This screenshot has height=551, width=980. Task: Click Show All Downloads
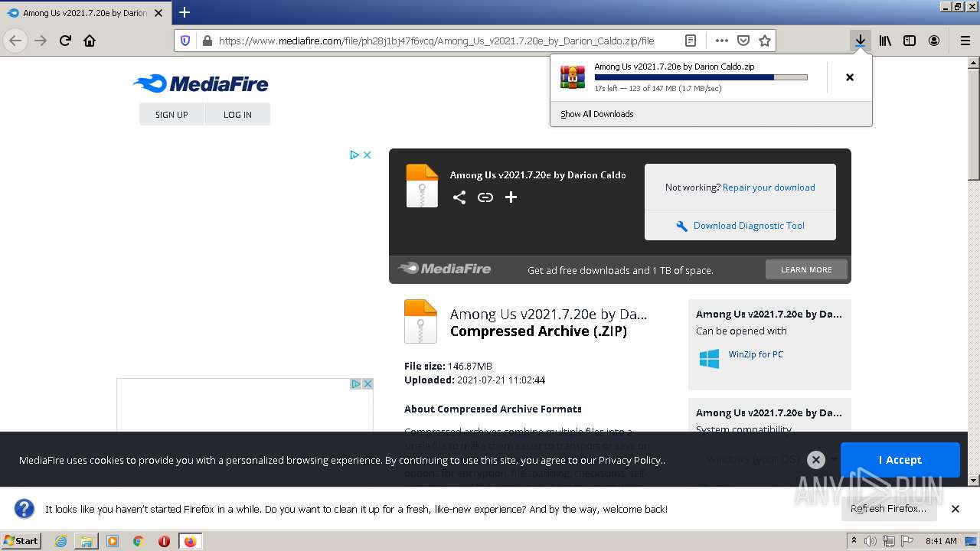[597, 114]
